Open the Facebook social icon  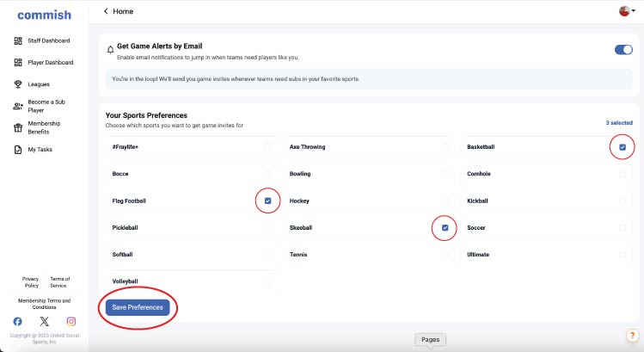pyautogui.click(x=17, y=322)
